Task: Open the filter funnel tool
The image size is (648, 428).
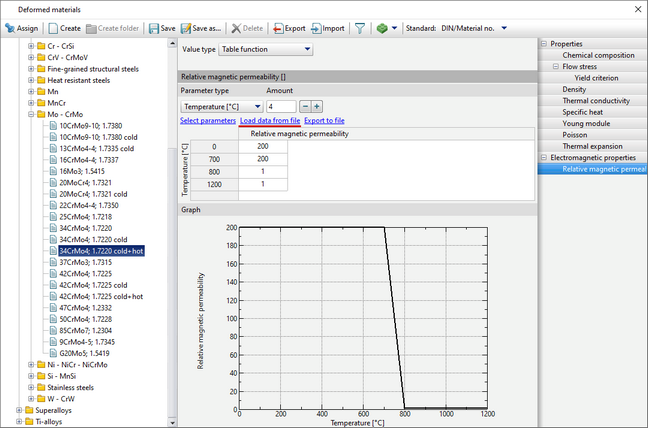Action: [360, 28]
